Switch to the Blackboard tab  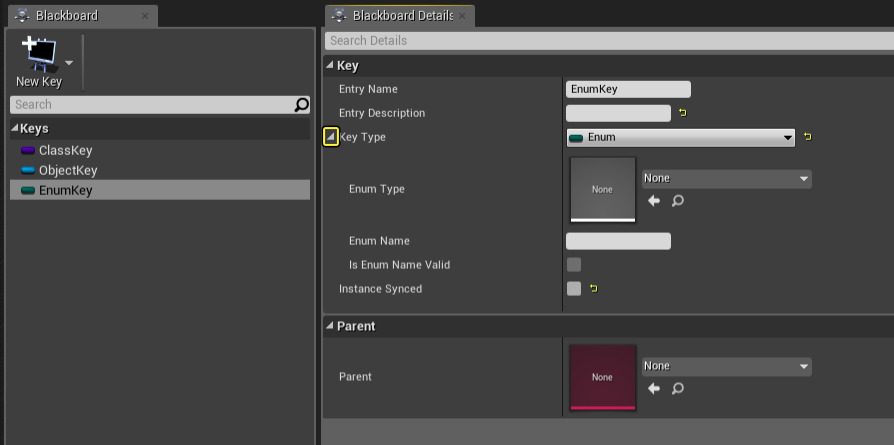(68, 16)
